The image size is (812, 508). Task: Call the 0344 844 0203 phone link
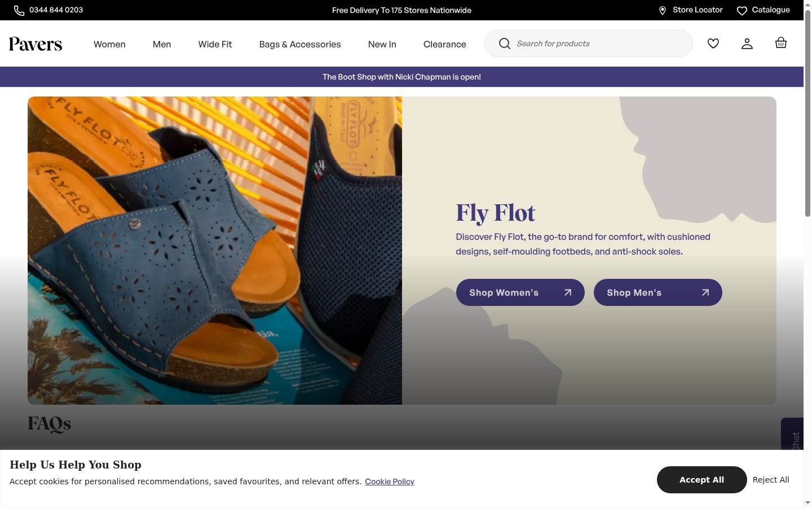(x=56, y=10)
